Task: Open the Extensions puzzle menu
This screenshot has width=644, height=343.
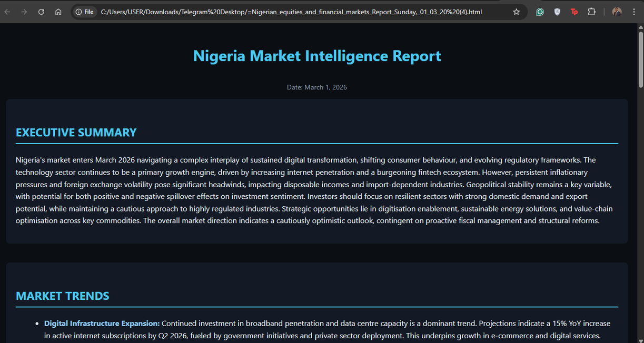Action: pyautogui.click(x=591, y=12)
